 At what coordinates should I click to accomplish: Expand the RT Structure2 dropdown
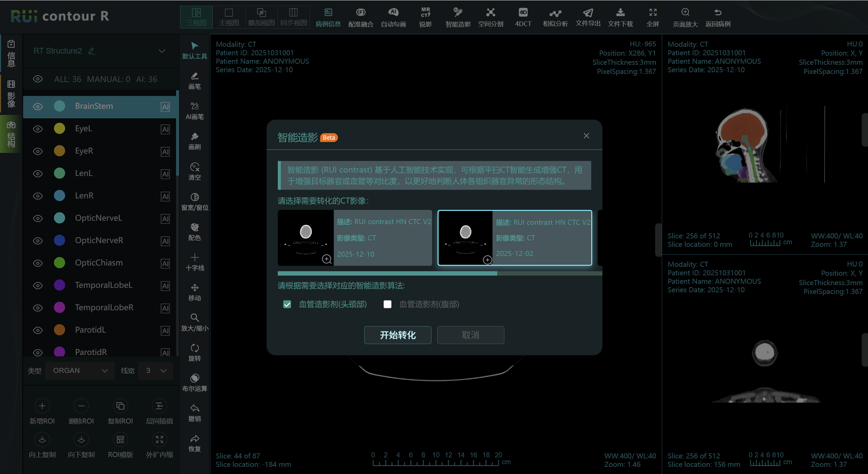coord(162,51)
